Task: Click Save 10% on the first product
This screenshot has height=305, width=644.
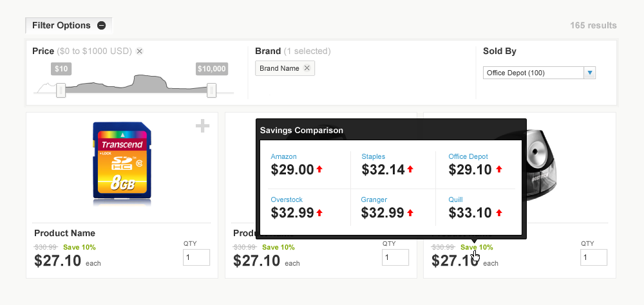Action: (x=79, y=247)
